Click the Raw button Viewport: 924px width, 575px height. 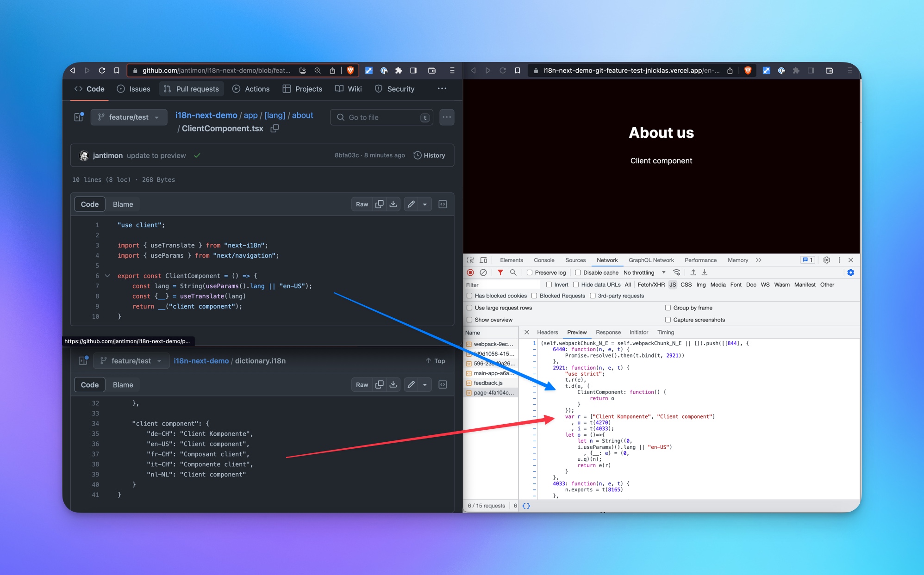(x=362, y=204)
